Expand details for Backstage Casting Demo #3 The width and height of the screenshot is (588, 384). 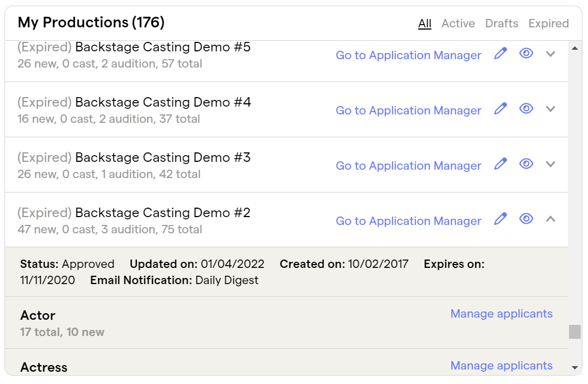coord(551,164)
